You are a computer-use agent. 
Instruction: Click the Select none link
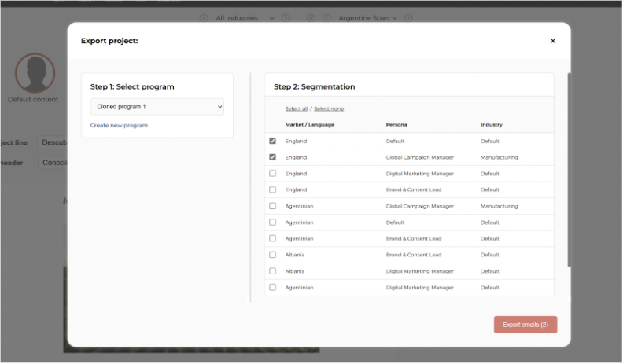tap(329, 108)
